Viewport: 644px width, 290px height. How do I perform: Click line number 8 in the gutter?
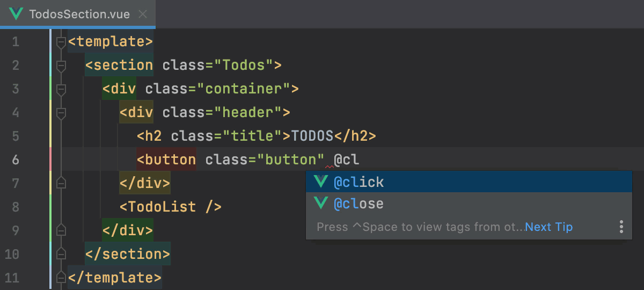coord(15,207)
